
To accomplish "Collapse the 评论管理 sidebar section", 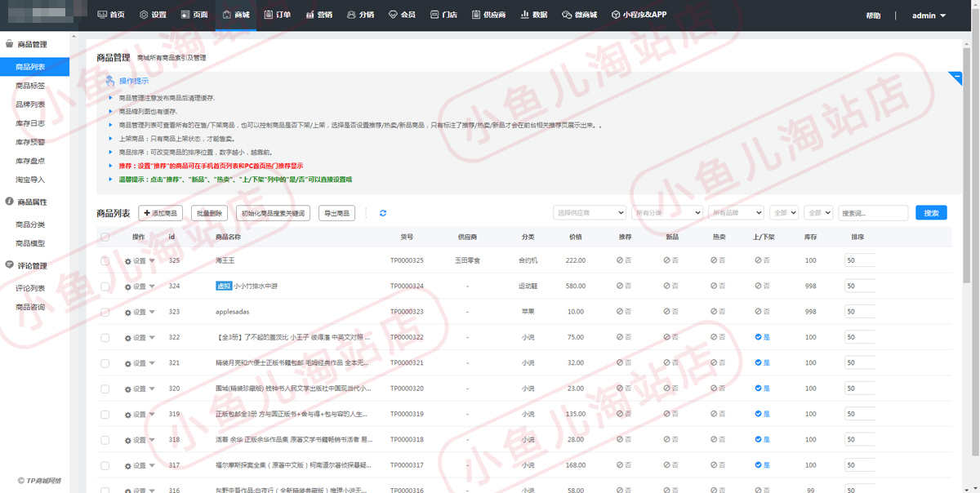I will (26, 265).
